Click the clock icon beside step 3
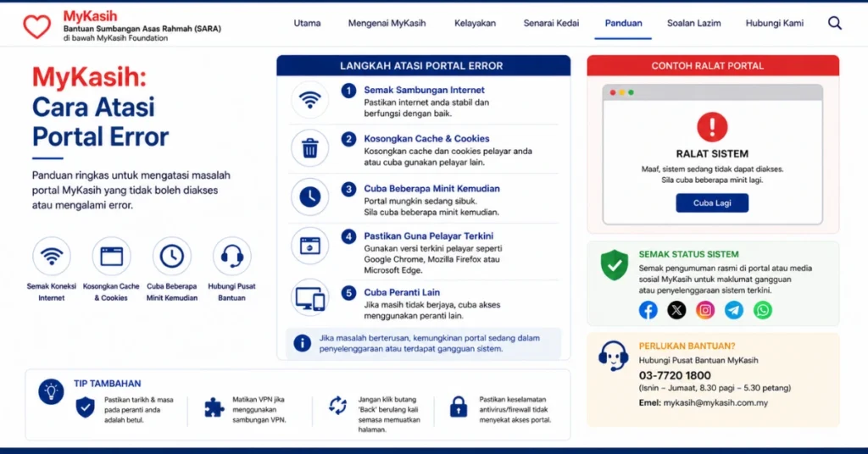Screen dimensions: 868x454 click(310, 197)
